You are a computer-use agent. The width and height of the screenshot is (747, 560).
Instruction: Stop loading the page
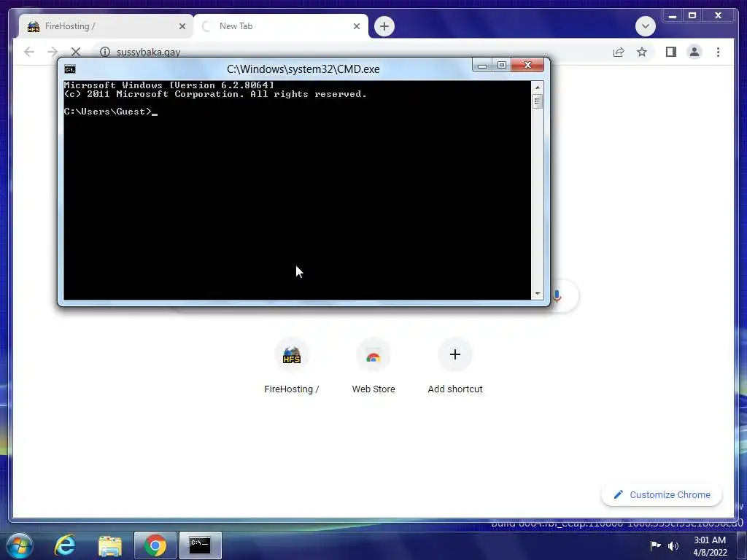coord(76,52)
